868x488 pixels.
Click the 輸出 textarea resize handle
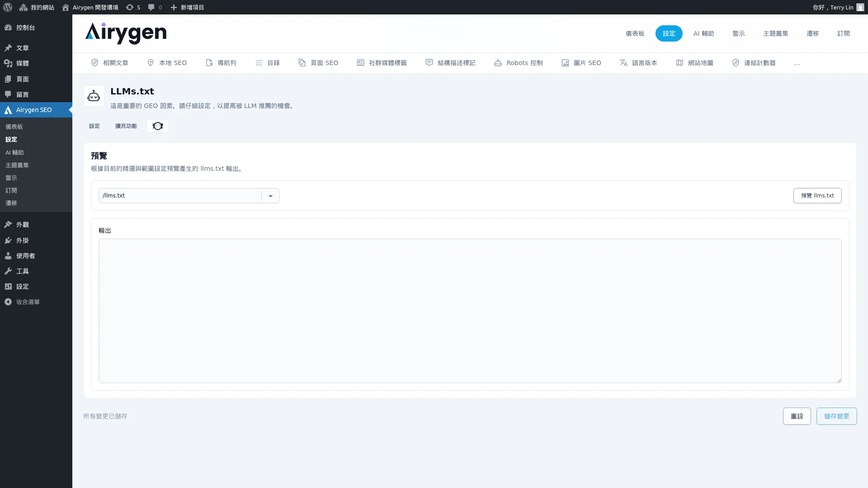pos(839,380)
